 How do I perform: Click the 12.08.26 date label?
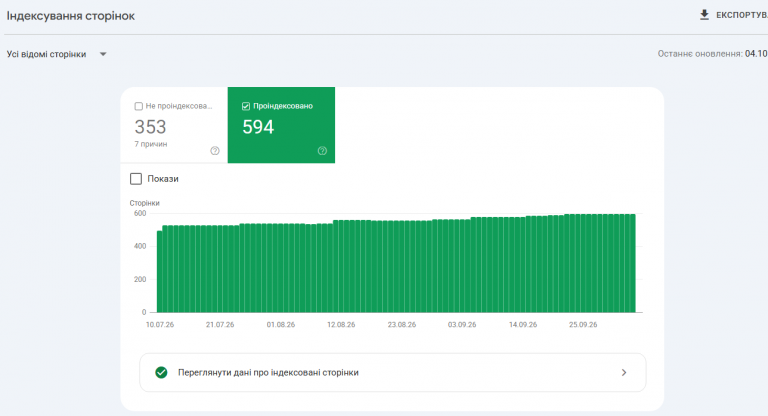click(x=341, y=324)
